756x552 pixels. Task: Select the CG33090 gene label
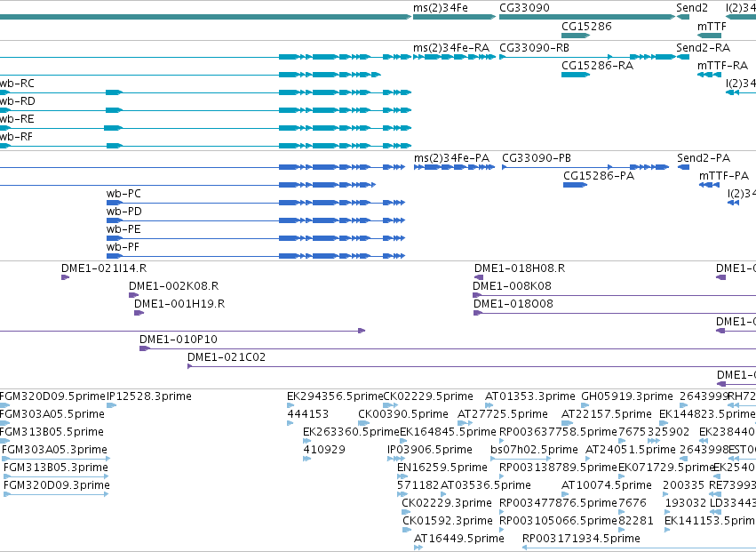coord(524,8)
